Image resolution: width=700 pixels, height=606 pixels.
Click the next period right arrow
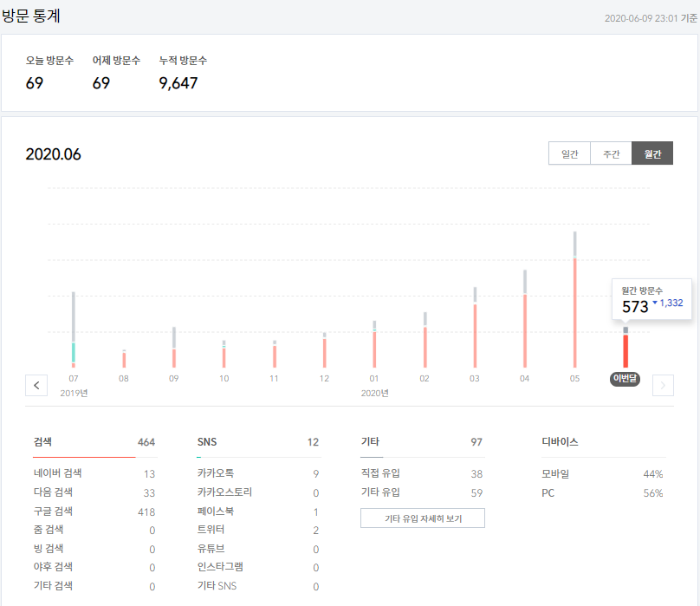point(663,385)
